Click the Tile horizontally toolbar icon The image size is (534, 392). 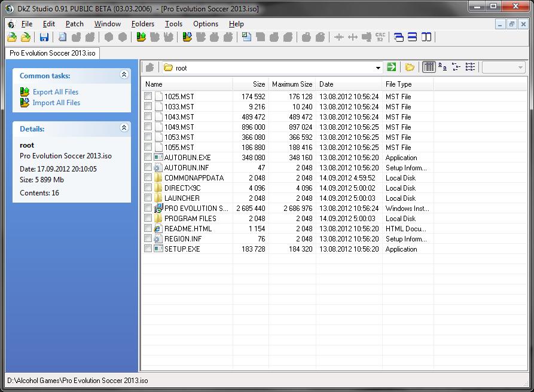point(413,37)
